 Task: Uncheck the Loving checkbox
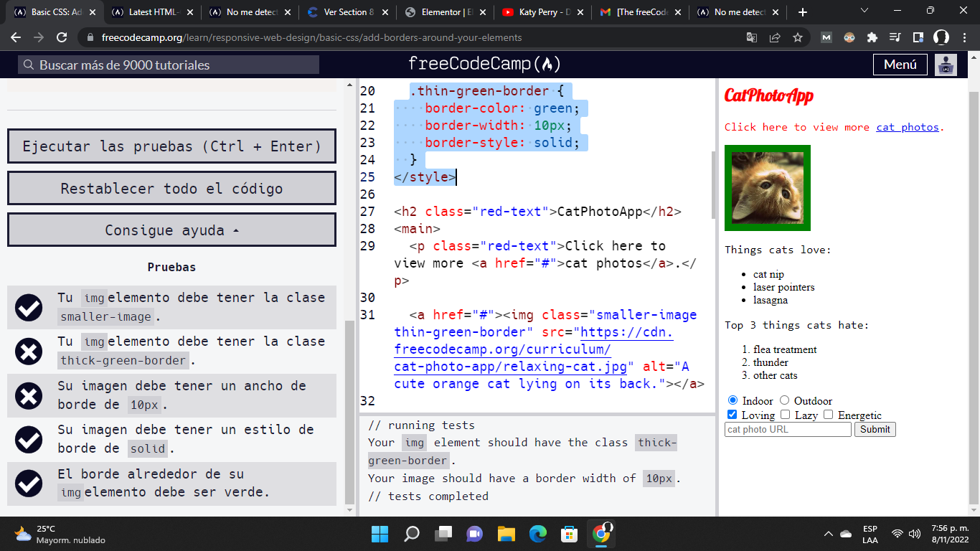[x=732, y=414]
